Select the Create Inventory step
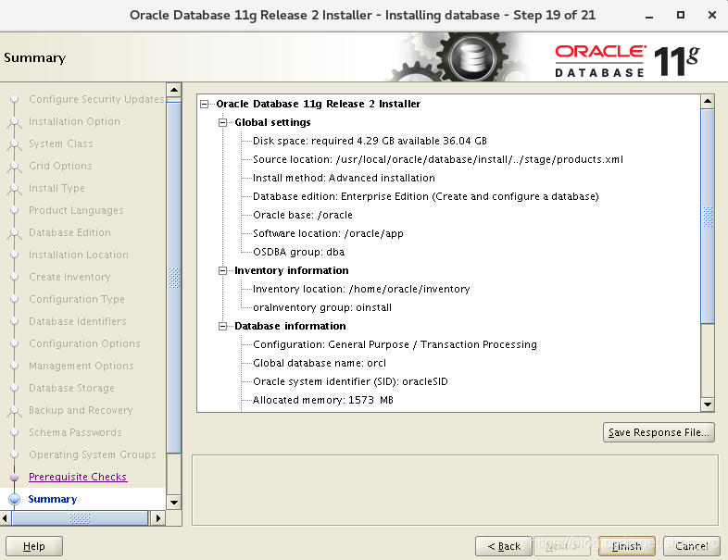The height and width of the screenshot is (560, 728). coord(69,277)
